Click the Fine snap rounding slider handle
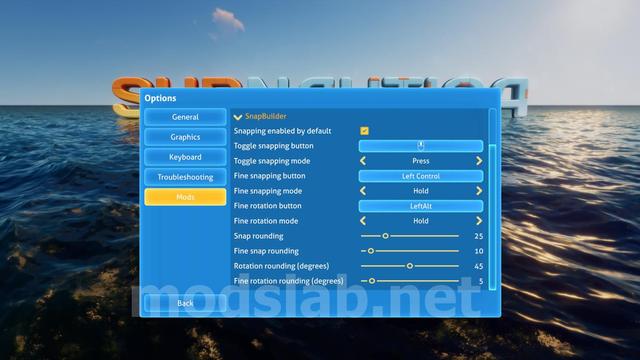 coord(371,251)
